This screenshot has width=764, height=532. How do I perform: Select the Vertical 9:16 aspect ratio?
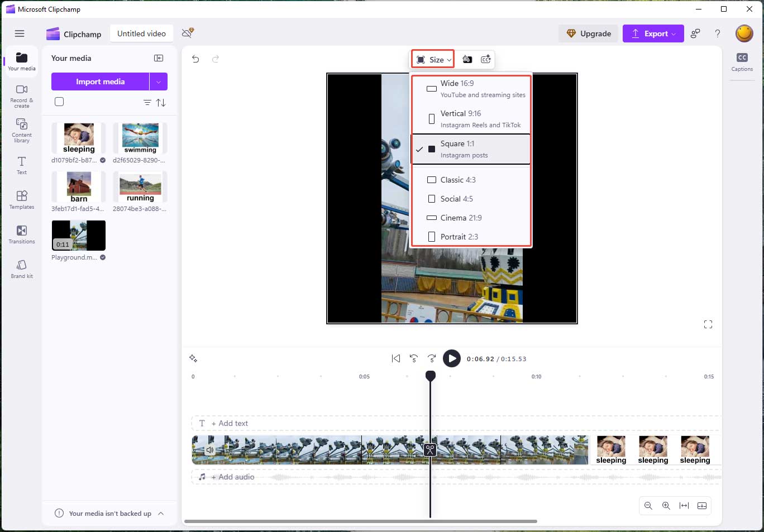[471, 118]
